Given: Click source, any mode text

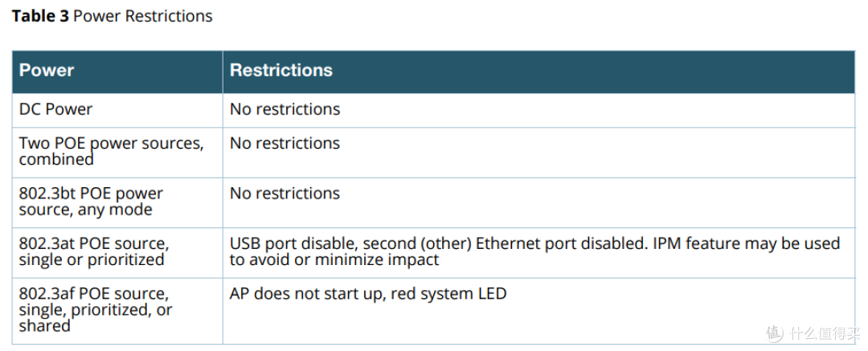Looking at the screenshot, I should click(x=86, y=210).
